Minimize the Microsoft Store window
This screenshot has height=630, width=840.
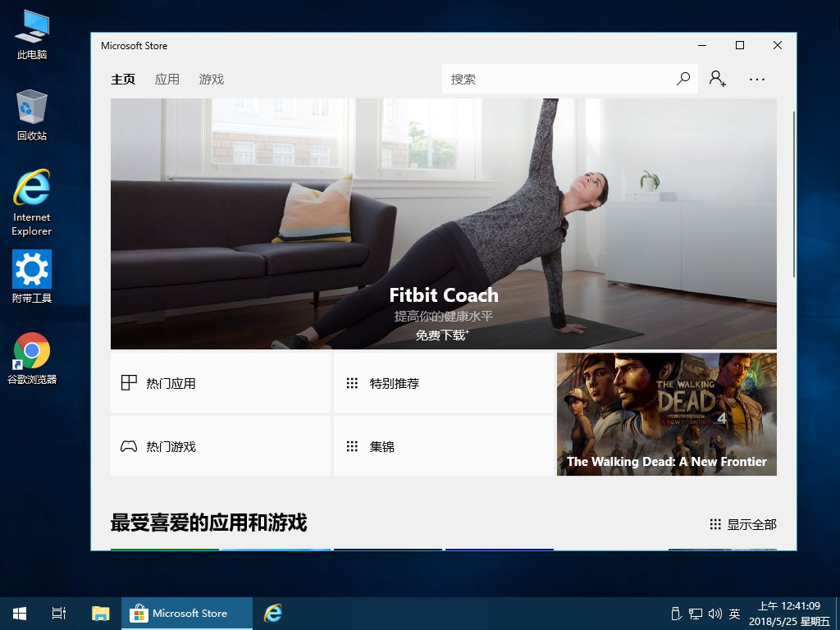[702, 46]
